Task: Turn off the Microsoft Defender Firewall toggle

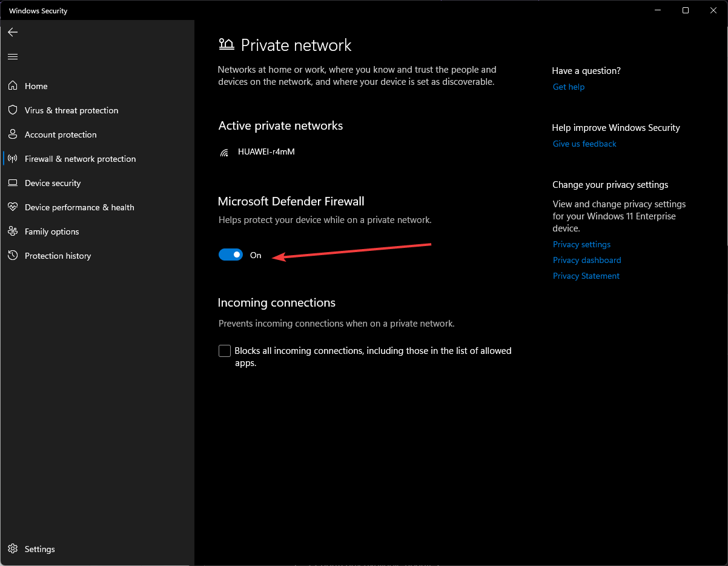Action: click(230, 255)
